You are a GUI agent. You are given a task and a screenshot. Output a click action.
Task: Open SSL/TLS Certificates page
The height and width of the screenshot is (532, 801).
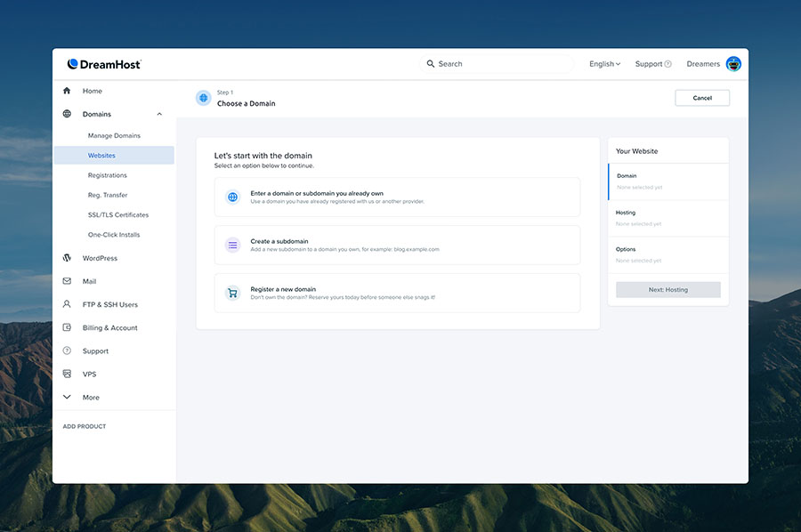pos(118,215)
